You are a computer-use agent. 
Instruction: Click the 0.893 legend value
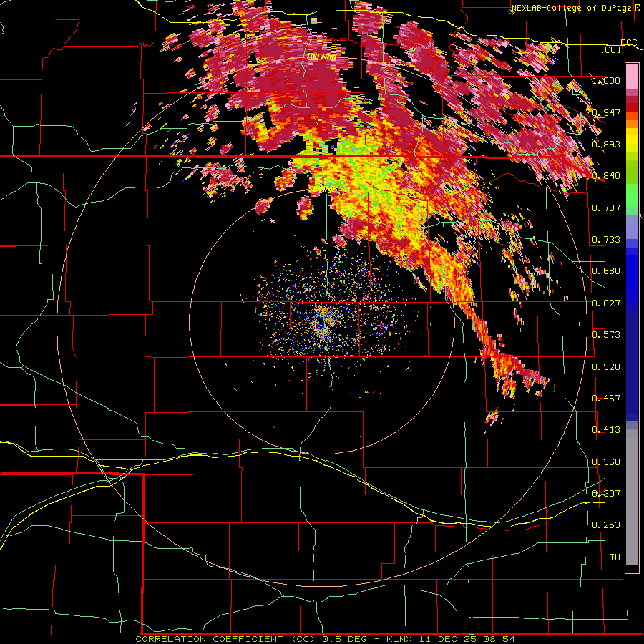click(606, 144)
